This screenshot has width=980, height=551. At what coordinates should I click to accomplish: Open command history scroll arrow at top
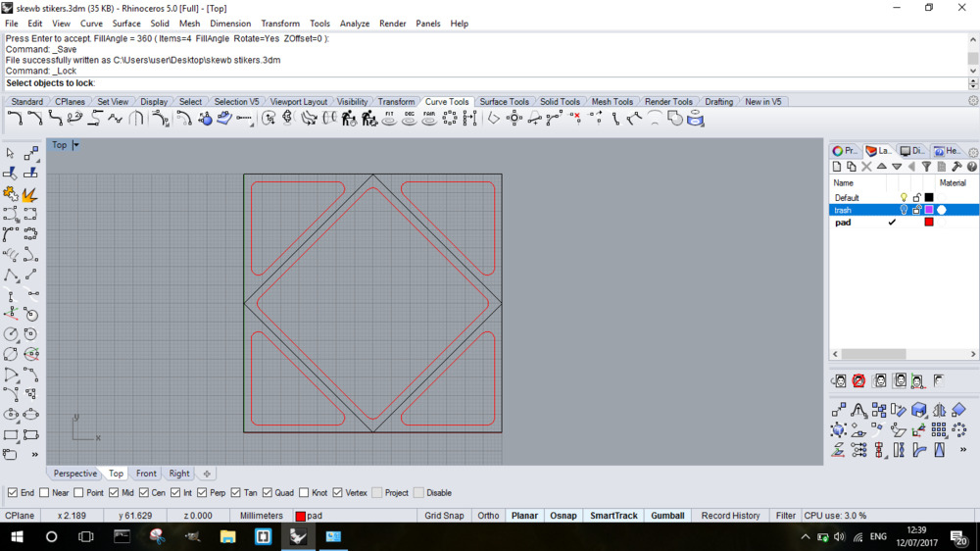click(973, 39)
